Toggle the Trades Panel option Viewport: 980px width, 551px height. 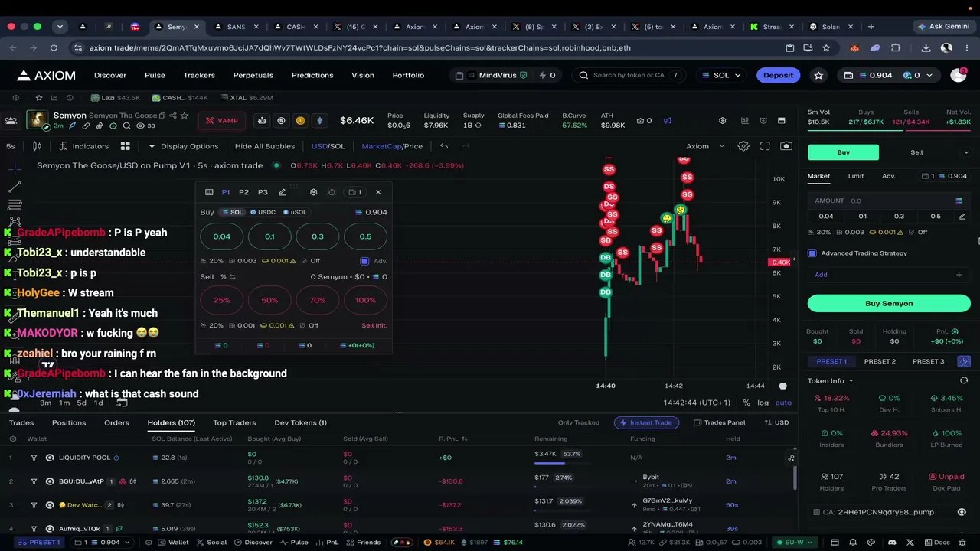tap(720, 422)
